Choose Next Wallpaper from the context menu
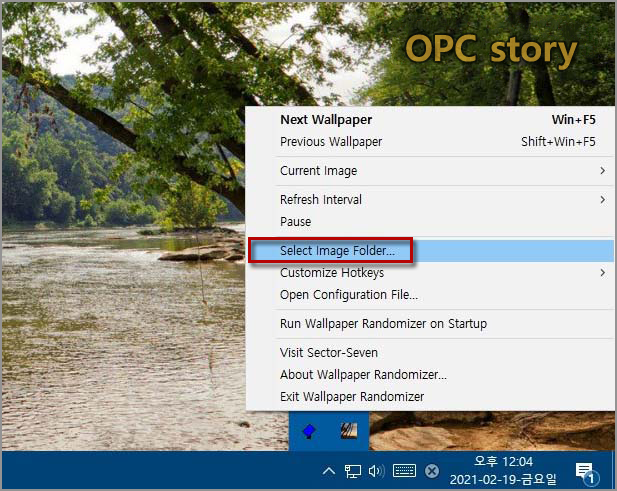This screenshot has height=491, width=617. 430,120
